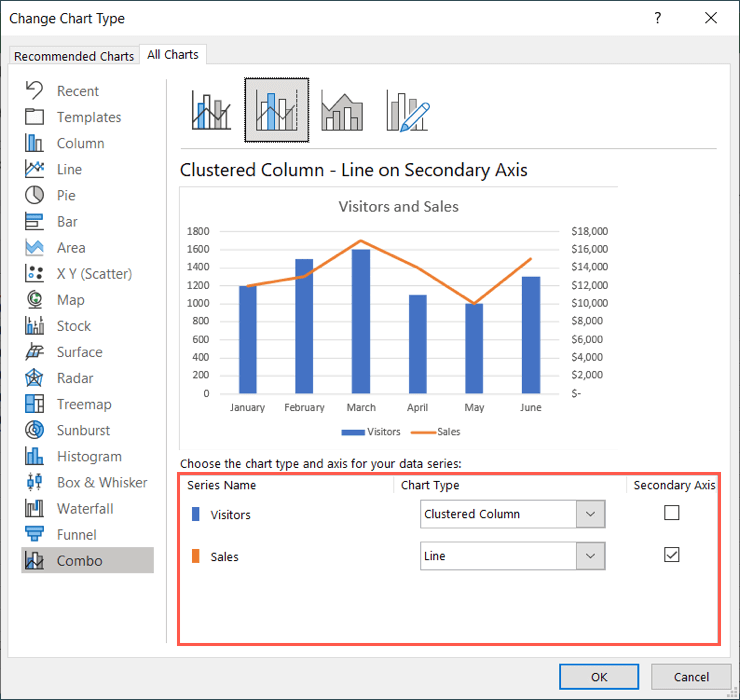Image resolution: width=740 pixels, height=700 pixels.
Task: Click the Visitors series name text
Action: click(230, 515)
